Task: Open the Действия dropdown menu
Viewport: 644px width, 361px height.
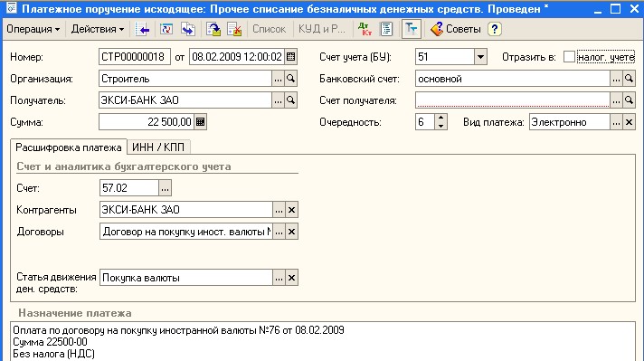Action: point(98,29)
